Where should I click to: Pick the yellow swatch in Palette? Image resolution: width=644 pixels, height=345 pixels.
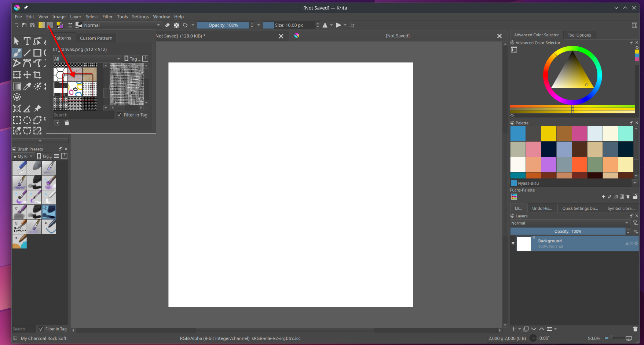coord(549,134)
